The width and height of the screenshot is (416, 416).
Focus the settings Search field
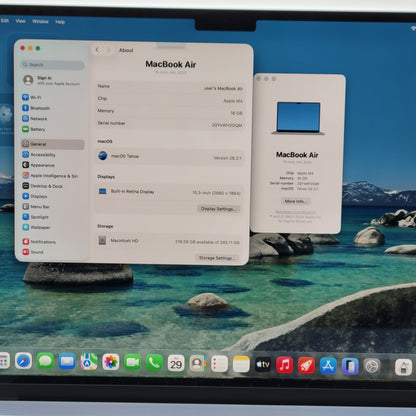click(53, 65)
